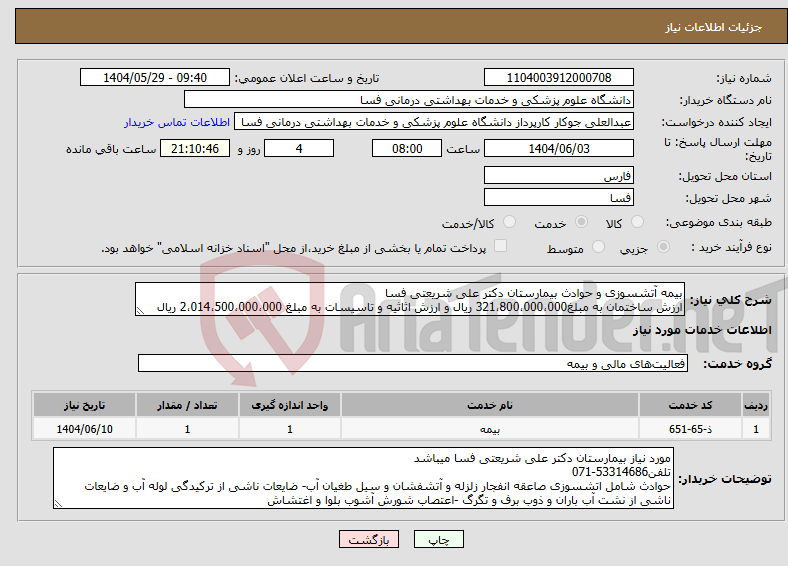Select the جزیی purchase type radio
This screenshot has width=788, height=566.
click(x=663, y=246)
